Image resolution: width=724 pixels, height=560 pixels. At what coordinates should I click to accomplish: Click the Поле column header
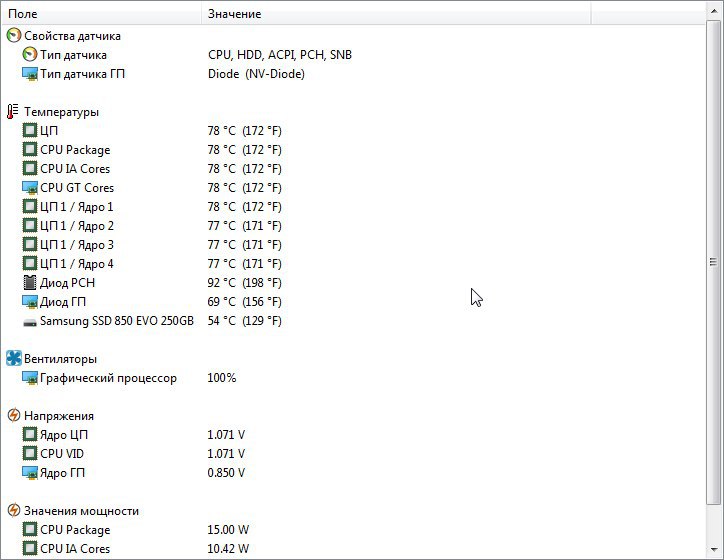pyautogui.click(x=101, y=14)
